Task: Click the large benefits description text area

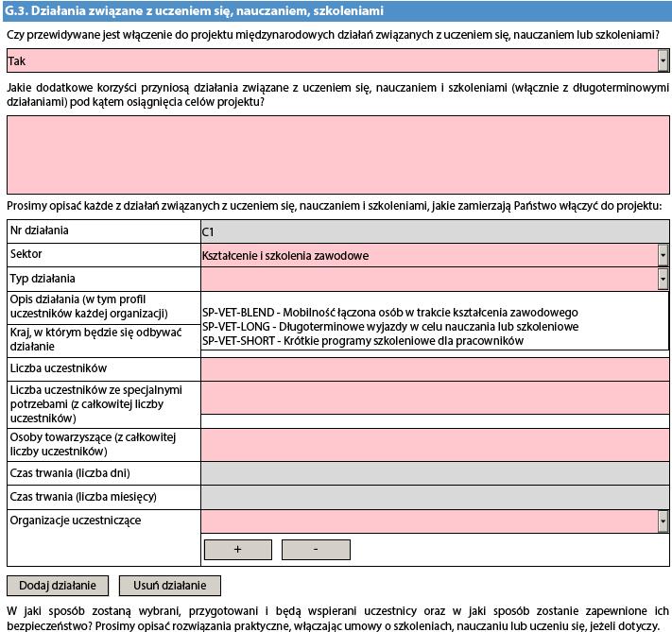Action: (338, 155)
